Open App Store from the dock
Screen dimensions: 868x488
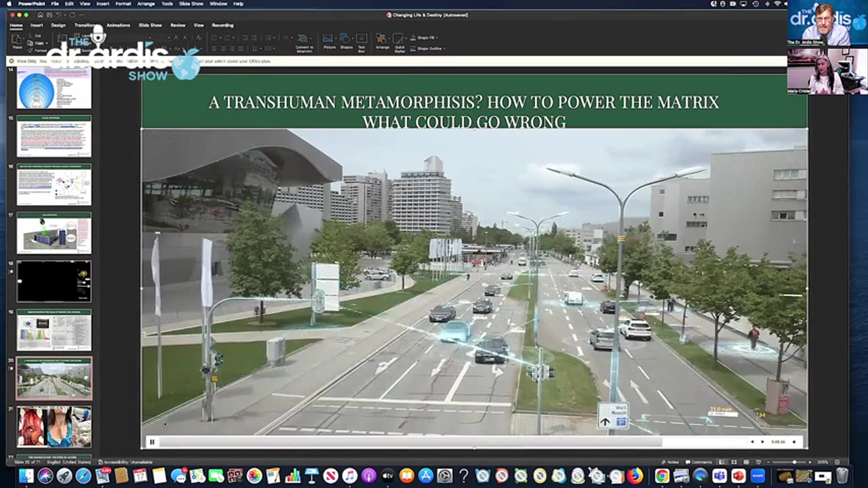[x=426, y=476]
